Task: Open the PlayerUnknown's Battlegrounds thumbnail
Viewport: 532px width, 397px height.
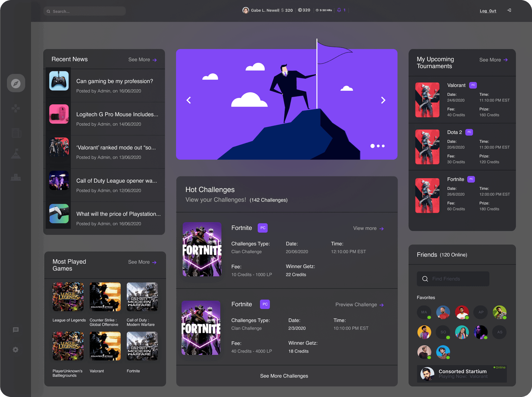Action: (x=68, y=346)
